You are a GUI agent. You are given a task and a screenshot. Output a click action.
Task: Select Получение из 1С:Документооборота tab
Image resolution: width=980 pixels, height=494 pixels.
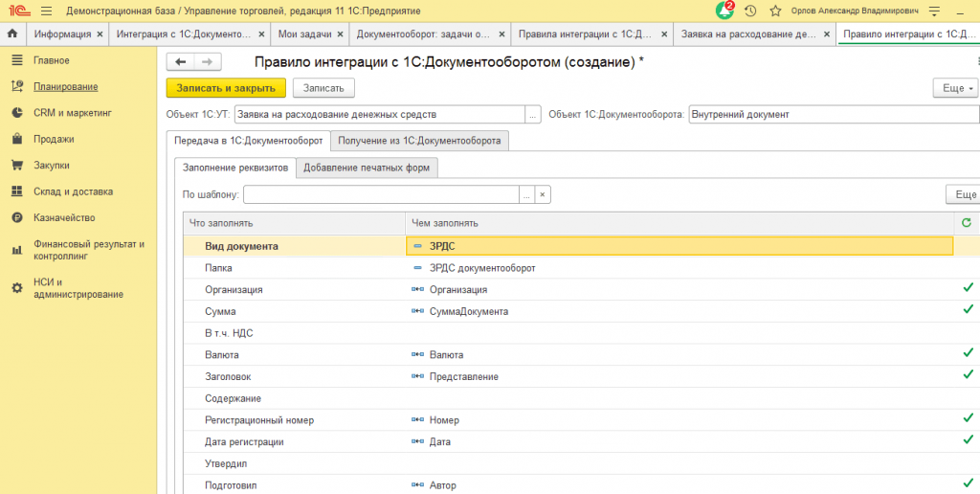coord(419,141)
